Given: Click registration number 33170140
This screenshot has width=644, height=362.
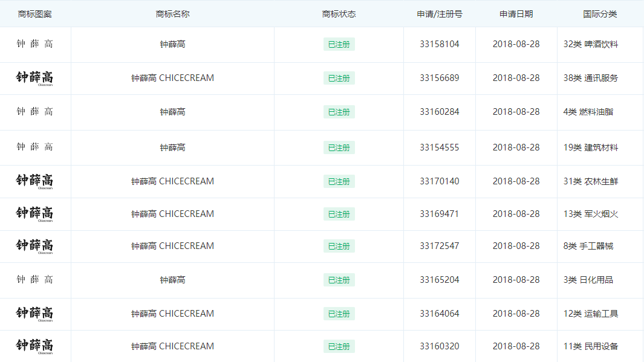Looking at the screenshot, I should [439, 181].
